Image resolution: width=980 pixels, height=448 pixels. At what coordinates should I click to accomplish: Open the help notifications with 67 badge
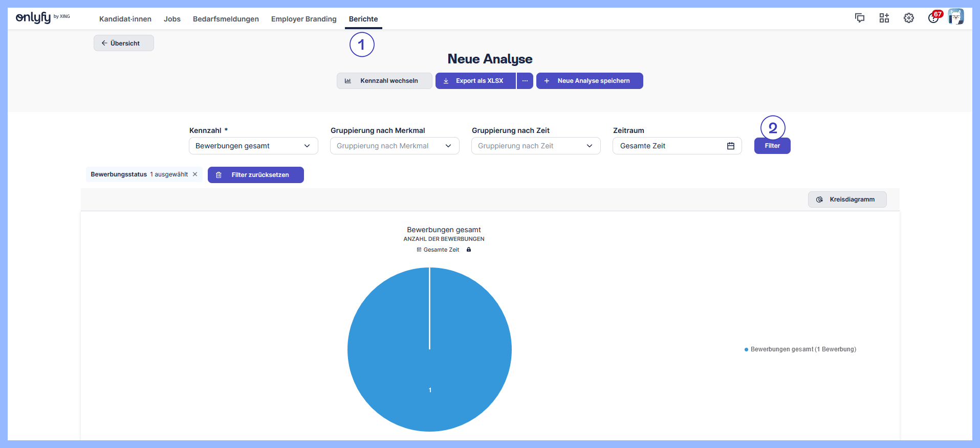pos(933,18)
